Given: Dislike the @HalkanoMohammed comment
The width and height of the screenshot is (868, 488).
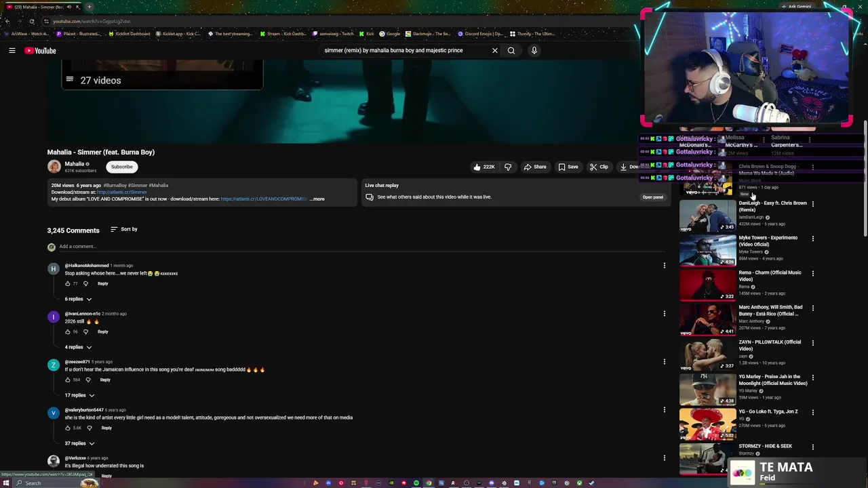Looking at the screenshot, I should coord(85,283).
